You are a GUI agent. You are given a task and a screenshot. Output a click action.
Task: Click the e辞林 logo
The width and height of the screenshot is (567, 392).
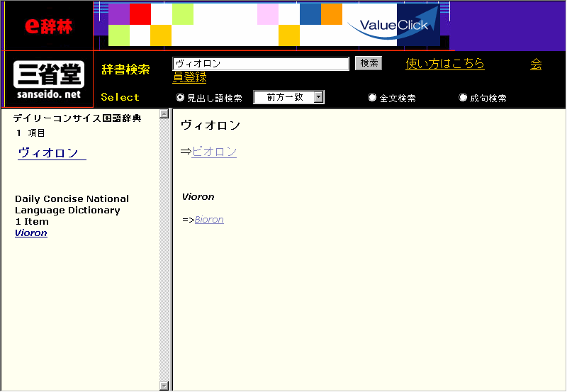(x=47, y=26)
